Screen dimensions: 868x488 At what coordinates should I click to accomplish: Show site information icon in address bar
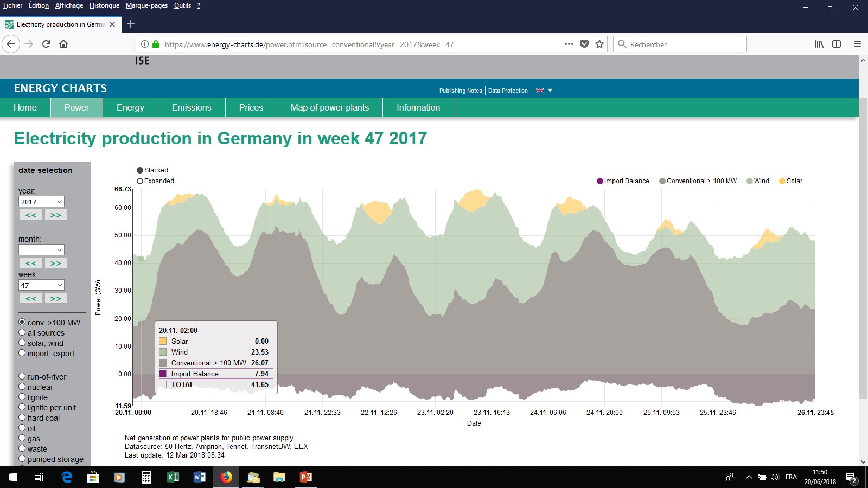[x=145, y=44]
